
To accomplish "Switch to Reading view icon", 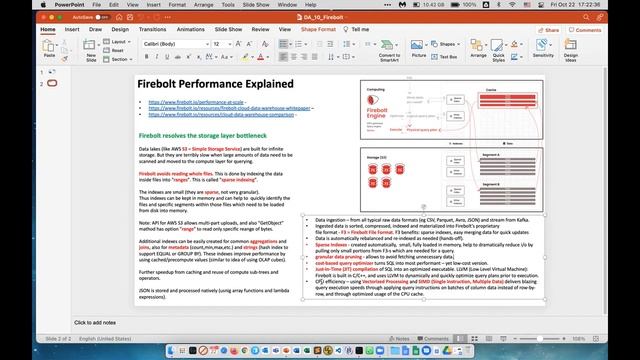I will [x=489, y=339].
